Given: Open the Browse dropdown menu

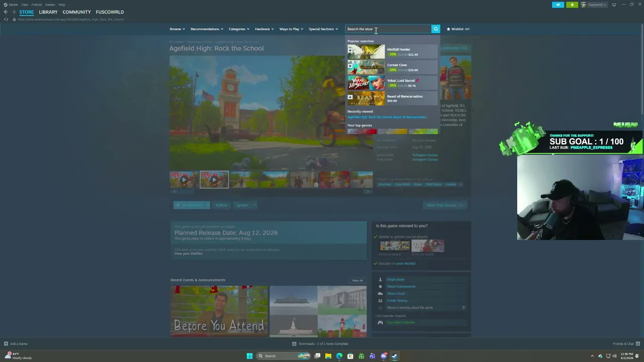Looking at the screenshot, I should coord(177,29).
